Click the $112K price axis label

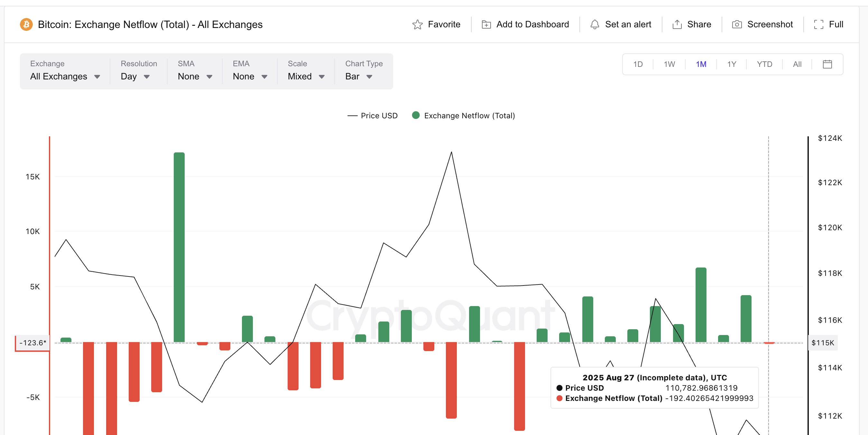click(830, 416)
